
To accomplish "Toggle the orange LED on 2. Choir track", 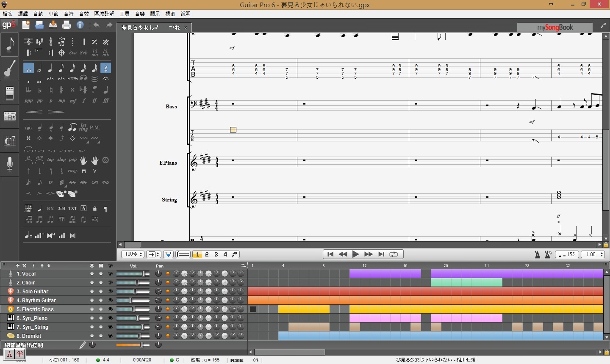I will coord(167,282).
